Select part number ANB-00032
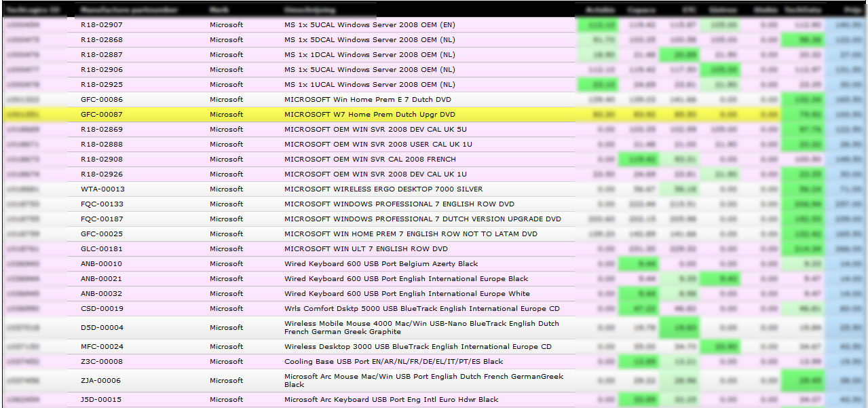The width and height of the screenshot is (868, 408). [x=102, y=294]
